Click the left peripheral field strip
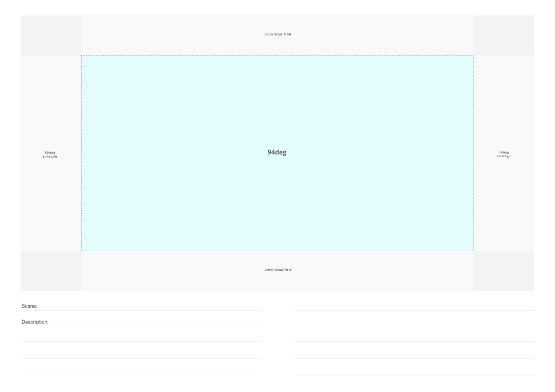Screen dimensions: 555x392 click(x=50, y=103)
